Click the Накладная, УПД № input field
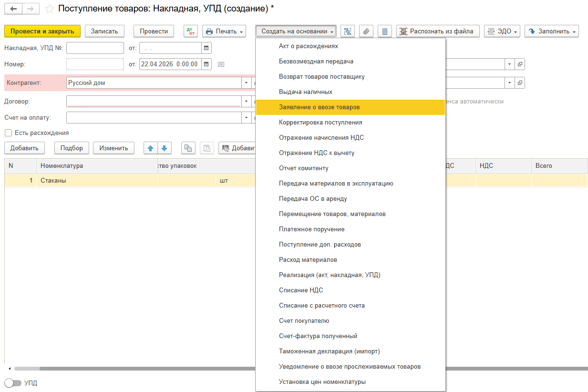Image resolution: width=588 pixels, height=392 pixels. pos(95,48)
